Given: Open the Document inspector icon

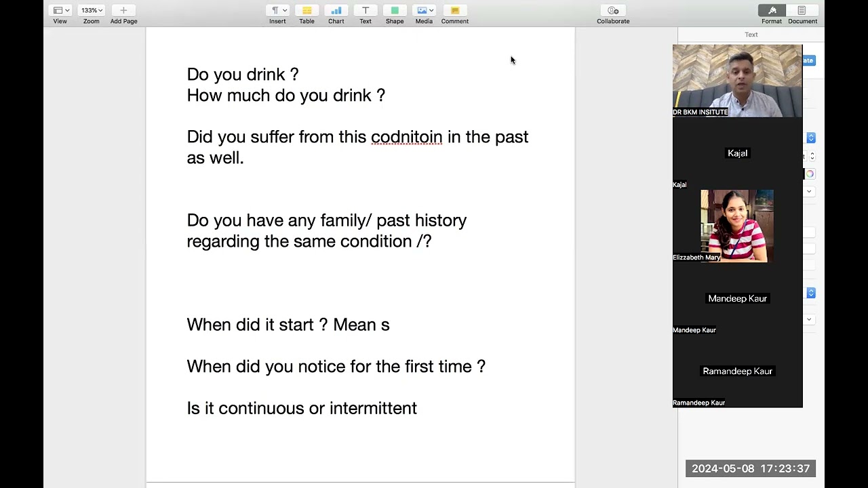Looking at the screenshot, I should 802,10.
